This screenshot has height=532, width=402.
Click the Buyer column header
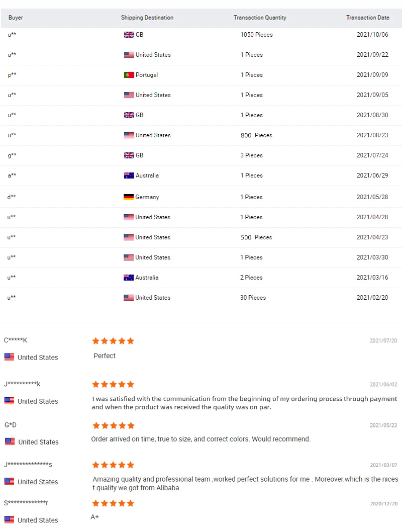[x=16, y=18]
